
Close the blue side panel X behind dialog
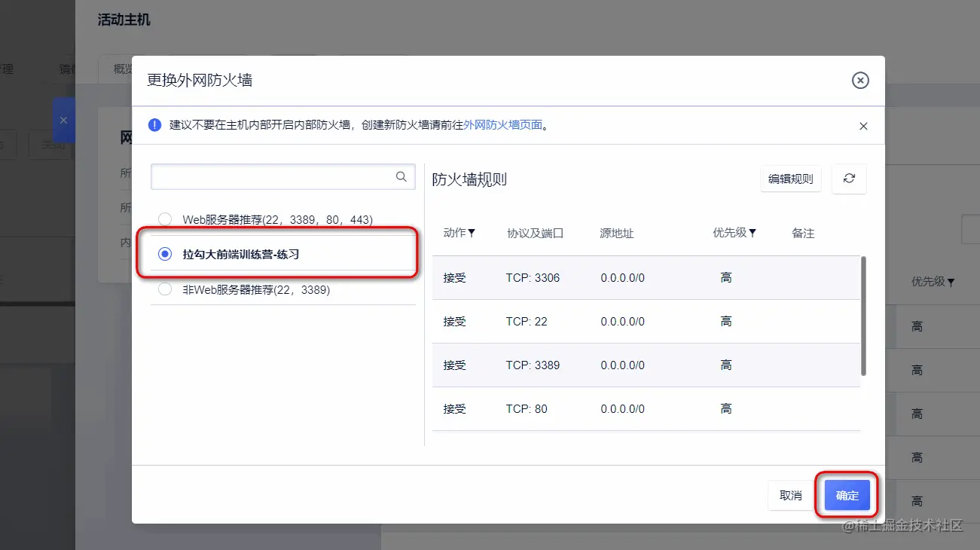(63, 120)
